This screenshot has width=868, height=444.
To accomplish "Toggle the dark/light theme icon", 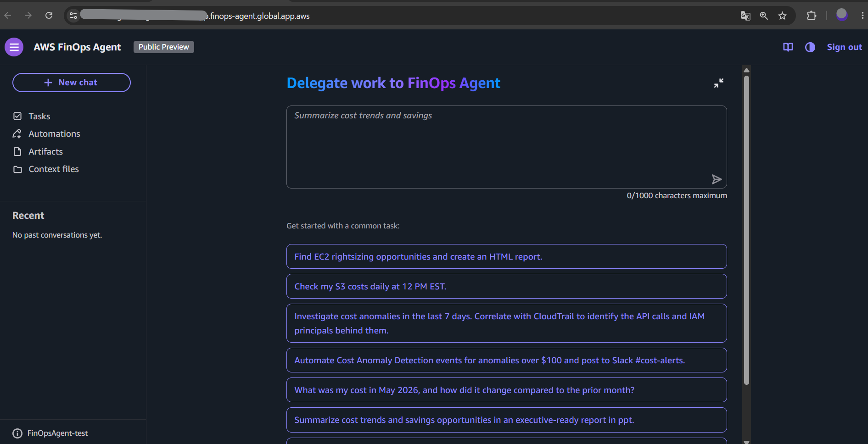I will pyautogui.click(x=810, y=47).
